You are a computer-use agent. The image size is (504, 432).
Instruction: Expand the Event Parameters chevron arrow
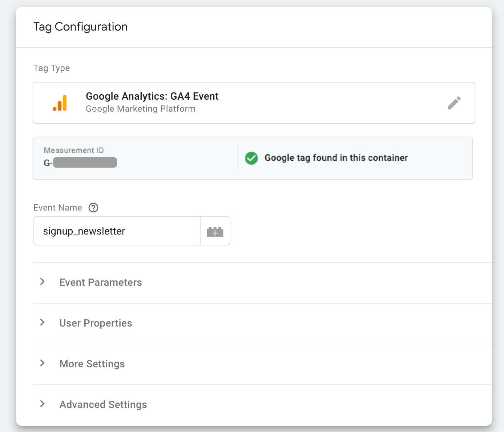(x=43, y=282)
